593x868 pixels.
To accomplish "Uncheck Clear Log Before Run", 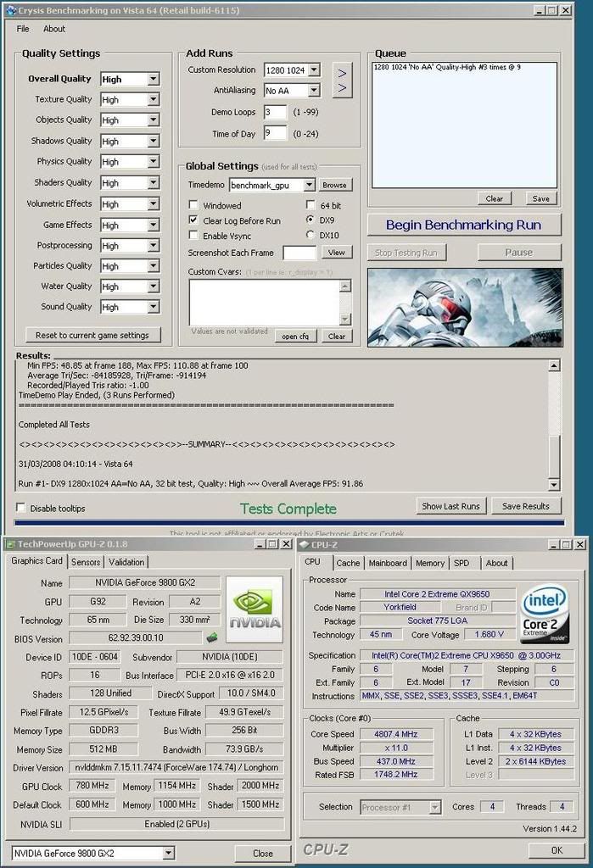I will pyautogui.click(x=193, y=220).
